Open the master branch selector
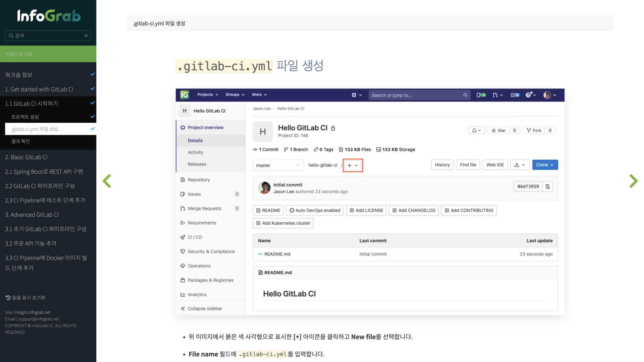Viewport: 644px width, 362px height. (278, 165)
